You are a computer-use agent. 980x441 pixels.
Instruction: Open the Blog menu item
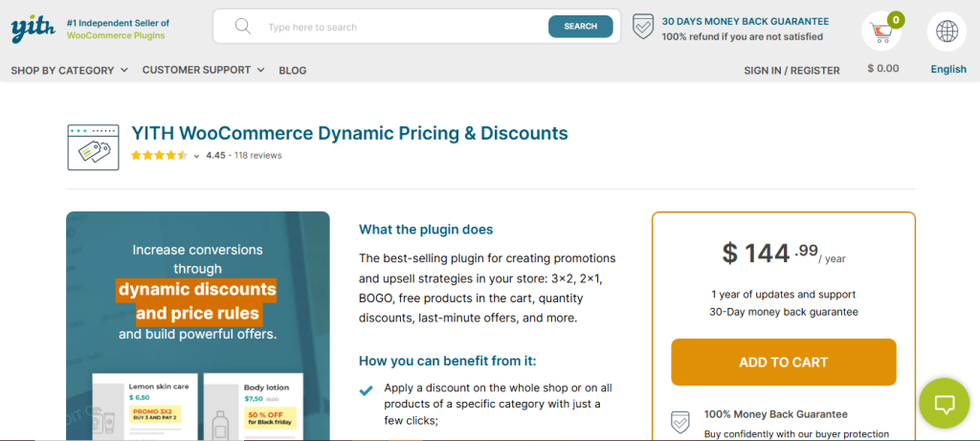293,71
